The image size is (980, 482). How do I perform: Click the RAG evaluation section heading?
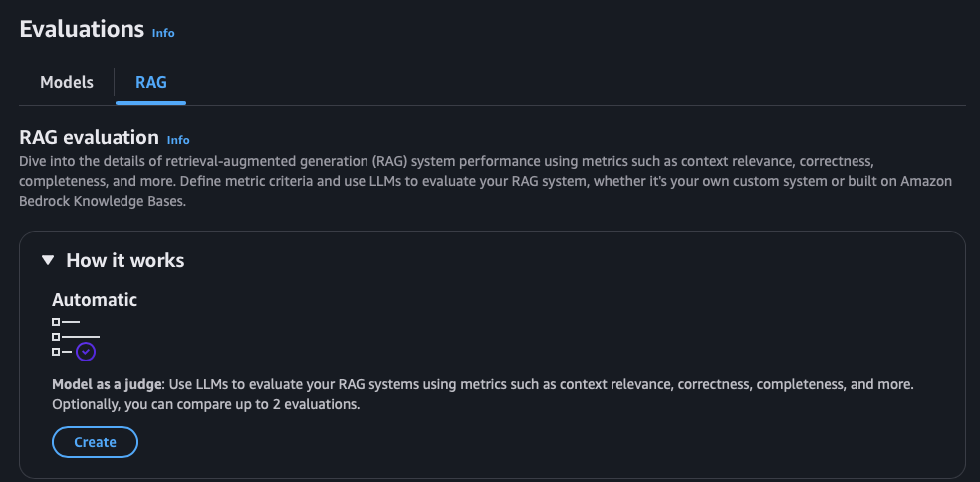(x=90, y=137)
